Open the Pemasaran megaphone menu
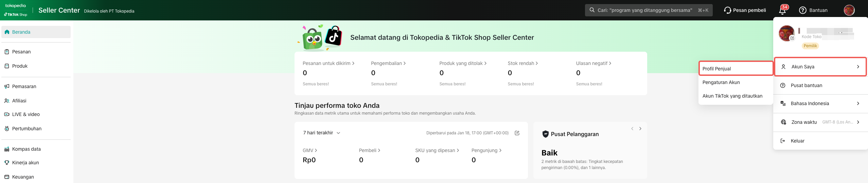 point(24,86)
